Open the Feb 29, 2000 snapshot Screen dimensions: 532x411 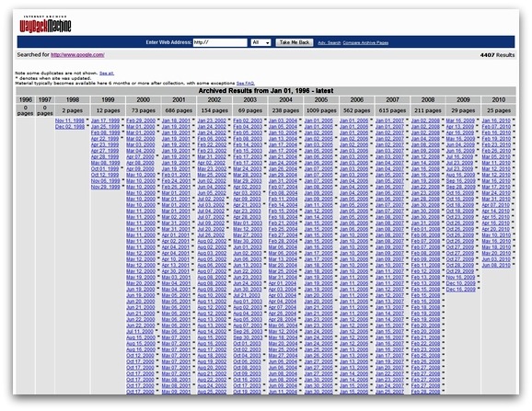pos(141,120)
